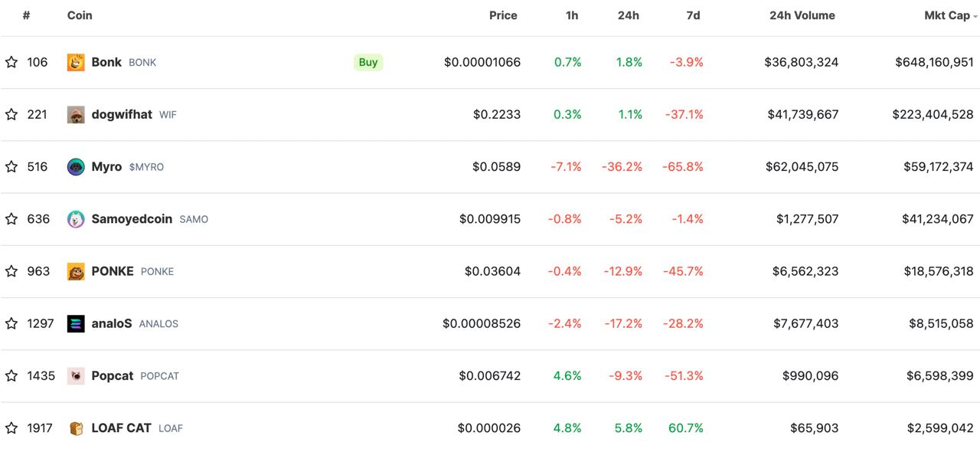Sort the table by Price column header
Screen dimensions: 980x449
point(503,15)
